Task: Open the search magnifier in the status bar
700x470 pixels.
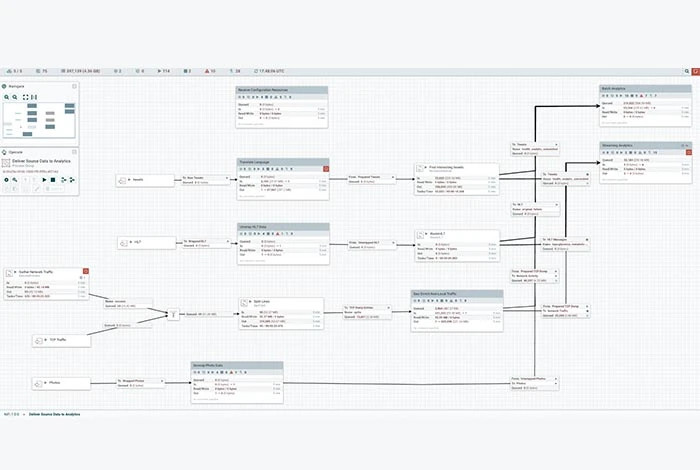Action: click(687, 71)
